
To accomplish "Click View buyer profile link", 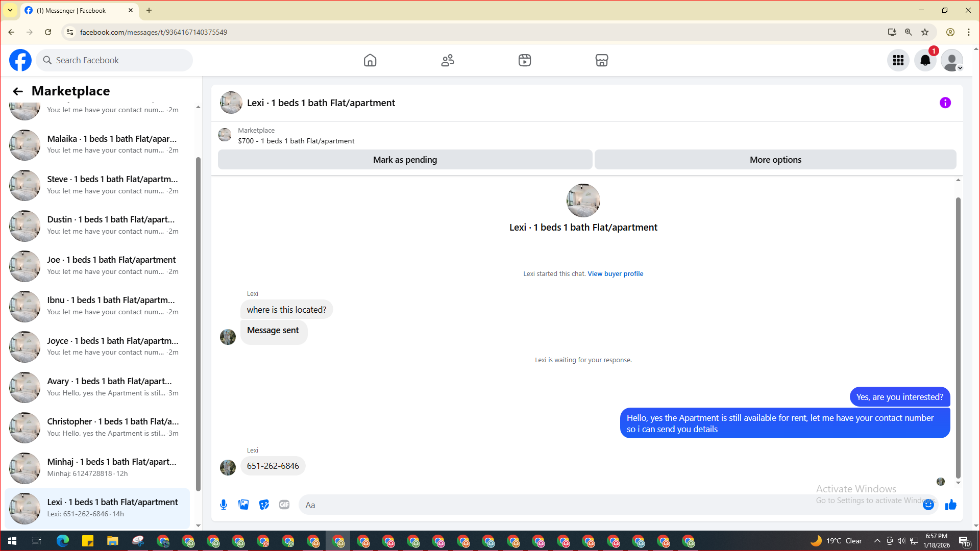I will [615, 273].
